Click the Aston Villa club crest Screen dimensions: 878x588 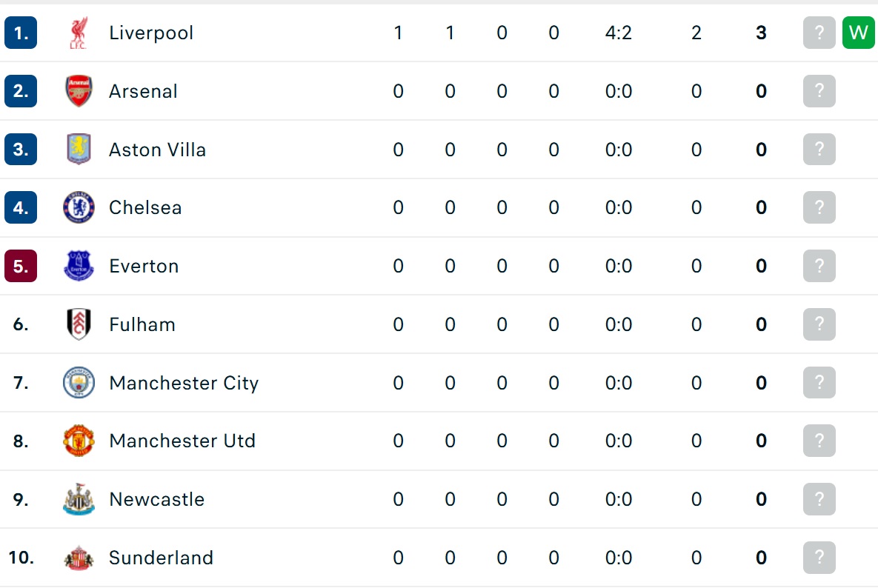pos(79,150)
